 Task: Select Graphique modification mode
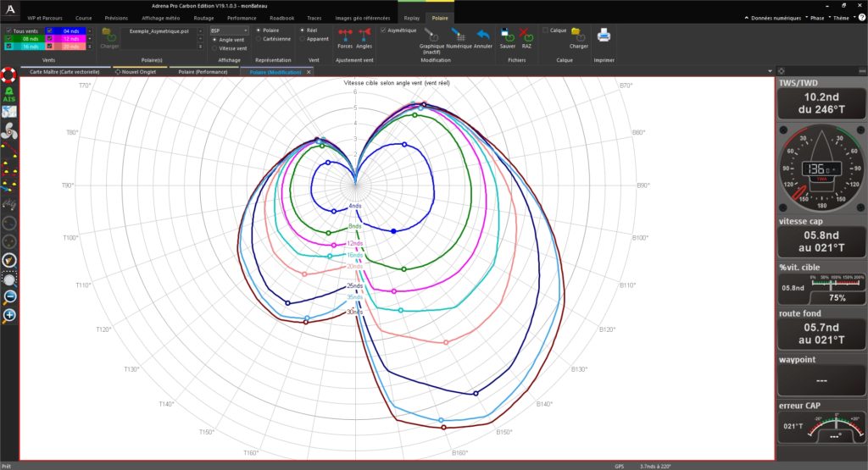pos(431,41)
